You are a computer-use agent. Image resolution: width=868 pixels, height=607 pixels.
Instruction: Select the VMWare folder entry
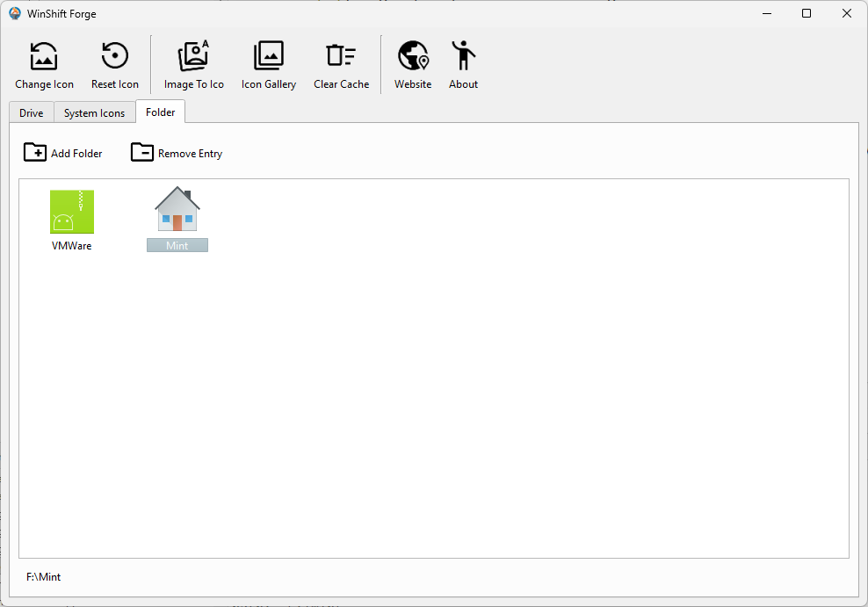pos(72,220)
